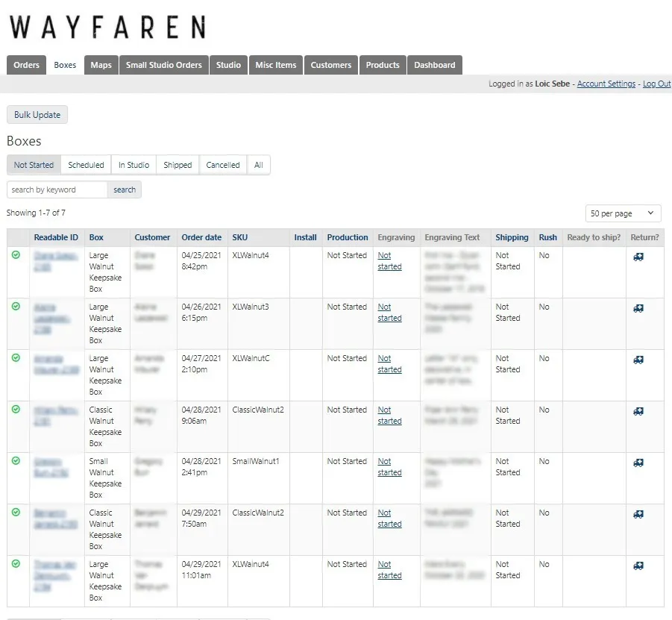The width and height of the screenshot is (672, 620).
Task: Click the Log Out link
Action: click(x=656, y=84)
